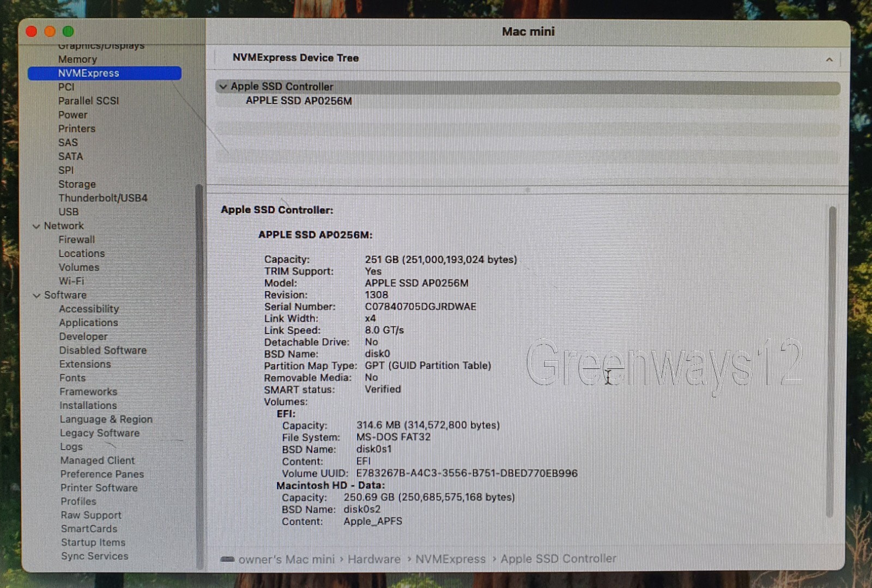The height and width of the screenshot is (588, 872).
Task: Select Managed Client in sidebar
Action: pyautogui.click(x=98, y=460)
